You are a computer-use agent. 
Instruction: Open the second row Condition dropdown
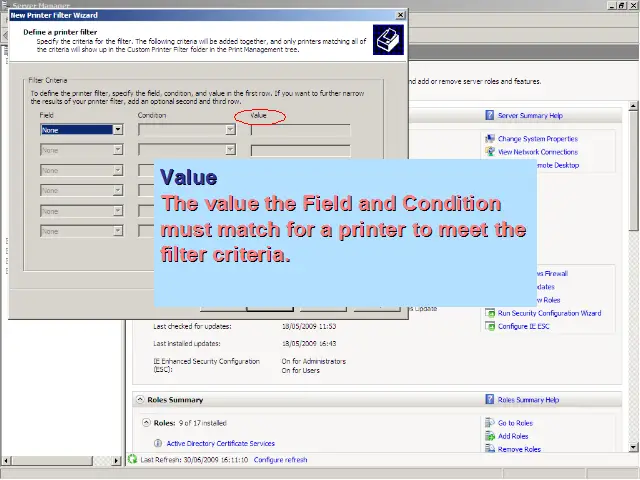187,150
